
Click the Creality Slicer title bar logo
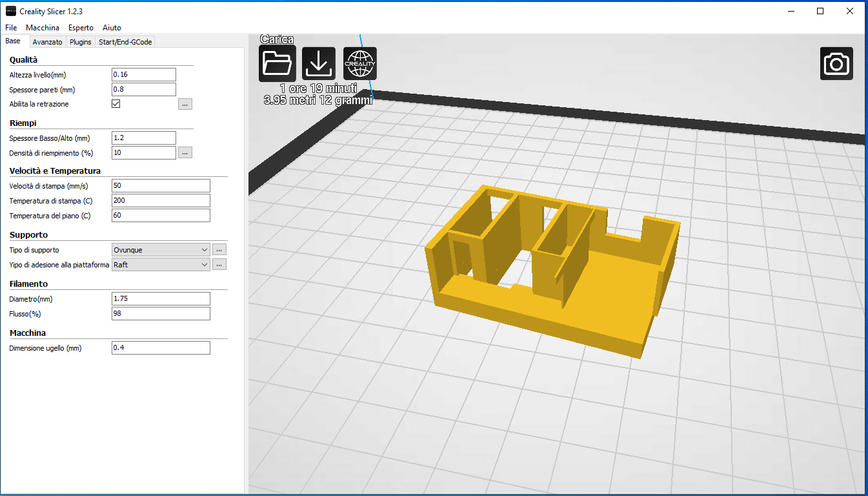coord(11,11)
